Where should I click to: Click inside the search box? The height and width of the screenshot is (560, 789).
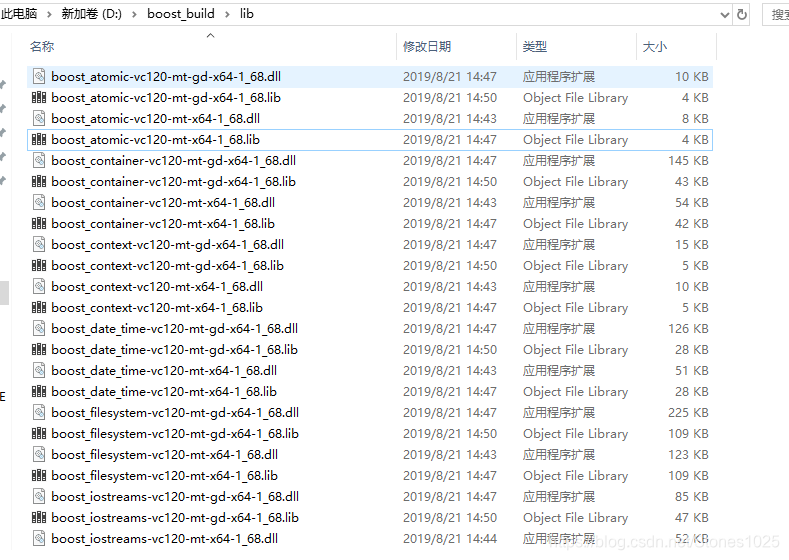[x=776, y=15]
